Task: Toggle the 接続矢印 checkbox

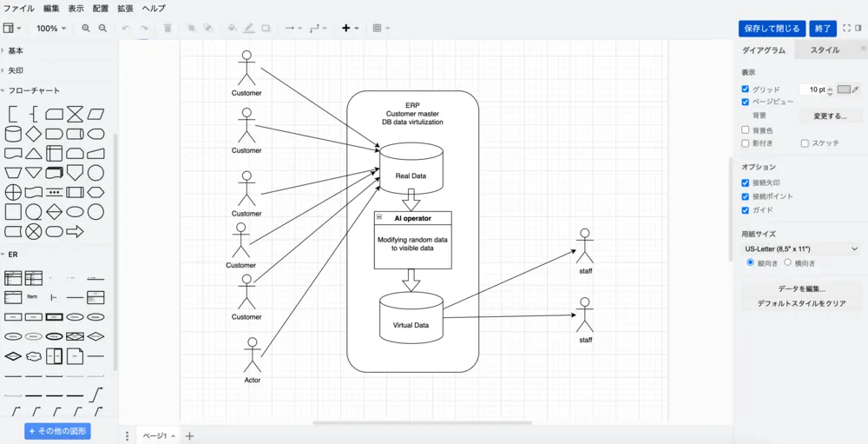Action: pos(745,182)
